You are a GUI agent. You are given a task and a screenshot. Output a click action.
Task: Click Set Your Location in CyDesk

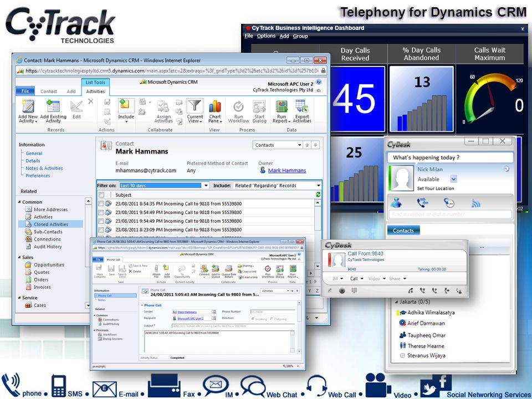436,188
